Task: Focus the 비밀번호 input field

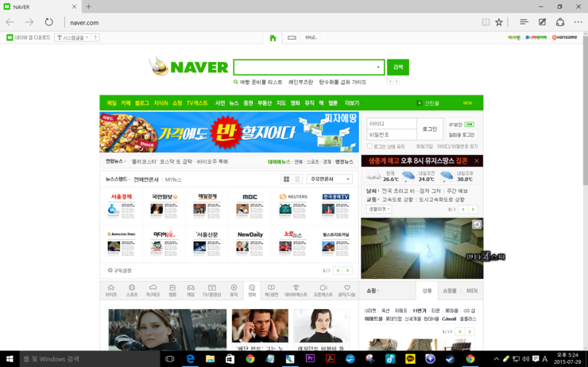Action: [x=392, y=134]
